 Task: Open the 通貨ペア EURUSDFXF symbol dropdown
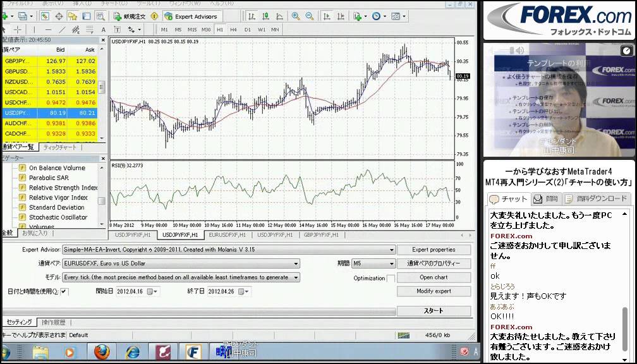click(296, 264)
